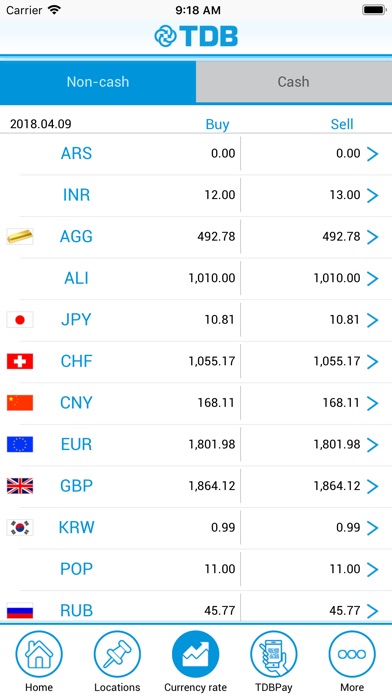
Task: Expand the RUB row chevron arrow
Action: tap(372, 611)
